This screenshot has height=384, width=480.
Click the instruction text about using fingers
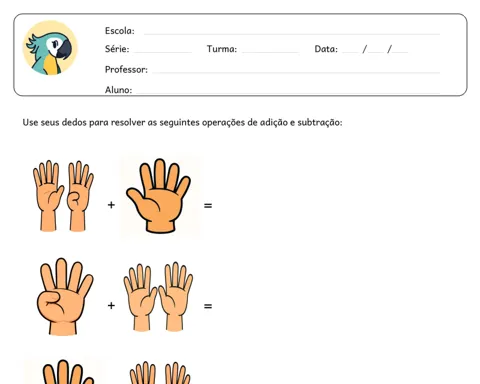tap(182, 122)
